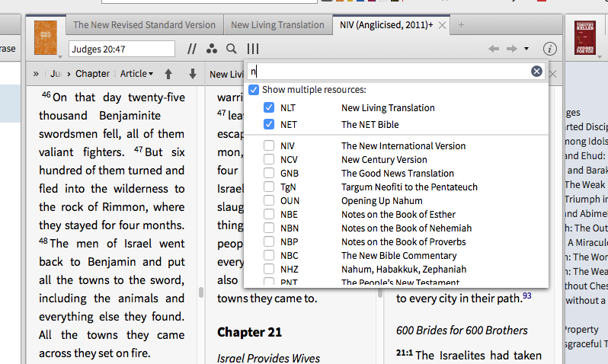
Task: Click the Ju book breadcrumb
Action: point(56,74)
